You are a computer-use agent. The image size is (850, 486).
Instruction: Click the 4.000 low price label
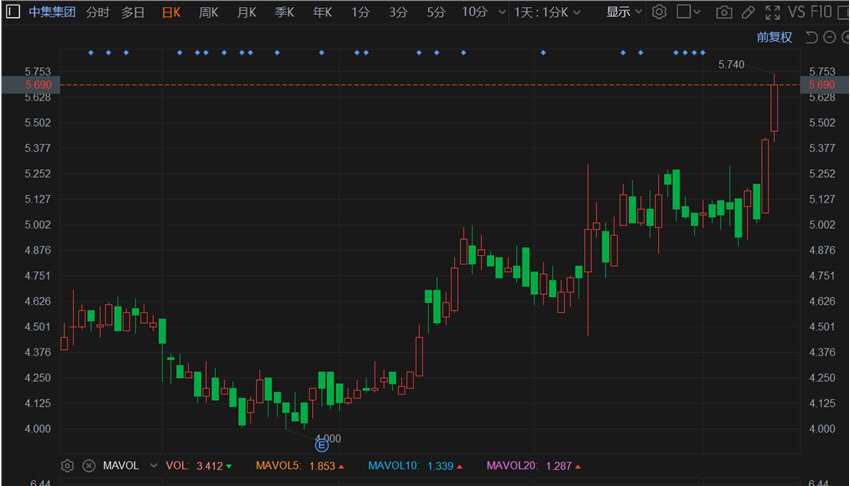[330, 438]
